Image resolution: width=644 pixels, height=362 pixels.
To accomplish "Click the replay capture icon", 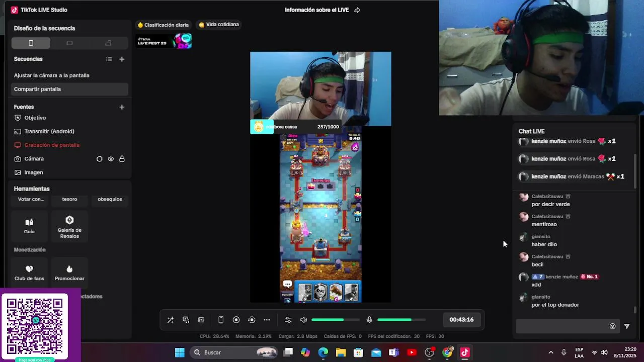I will (252, 320).
